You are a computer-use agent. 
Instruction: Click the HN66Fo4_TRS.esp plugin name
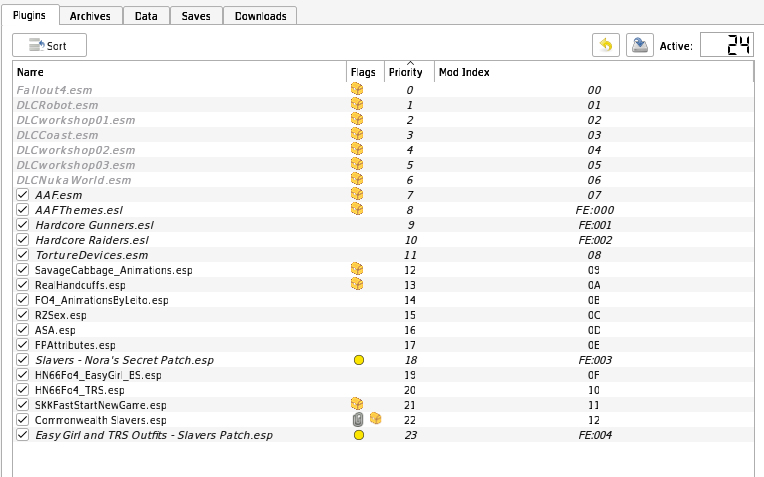[79, 390]
